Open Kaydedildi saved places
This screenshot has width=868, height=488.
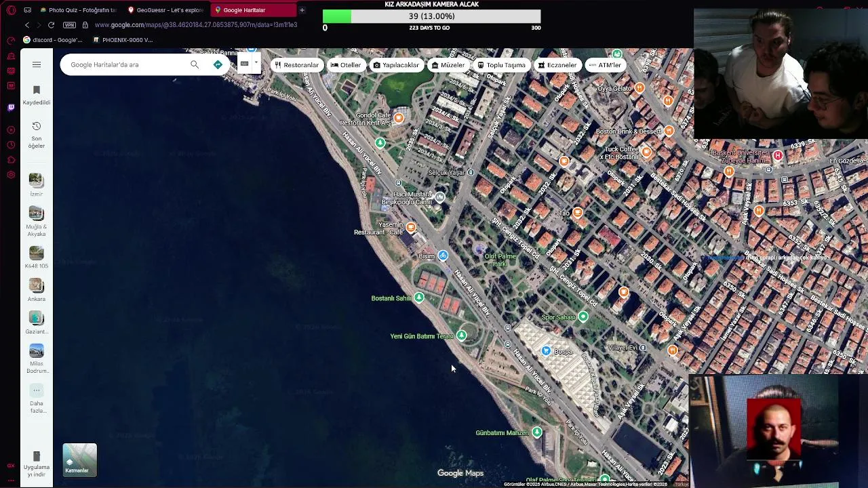coord(37,95)
